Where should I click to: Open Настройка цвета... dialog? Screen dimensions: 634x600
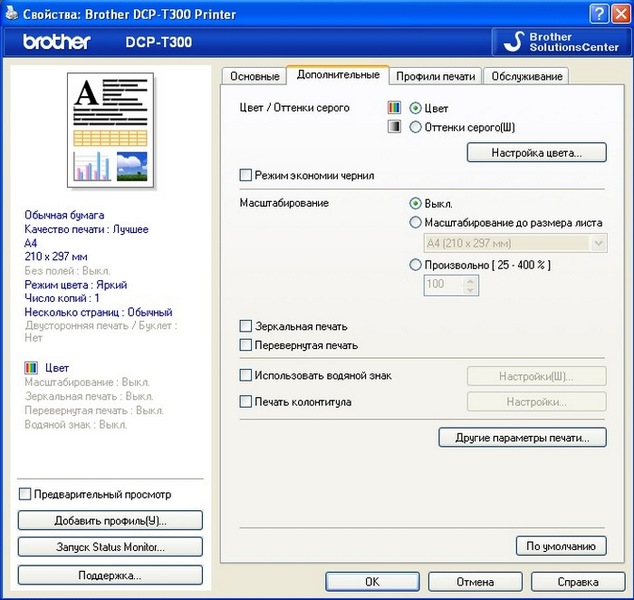[x=537, y=152]
